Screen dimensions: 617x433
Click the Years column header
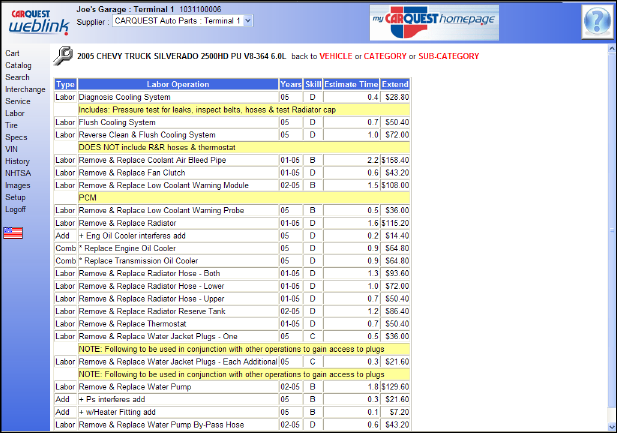pos(291,84)
